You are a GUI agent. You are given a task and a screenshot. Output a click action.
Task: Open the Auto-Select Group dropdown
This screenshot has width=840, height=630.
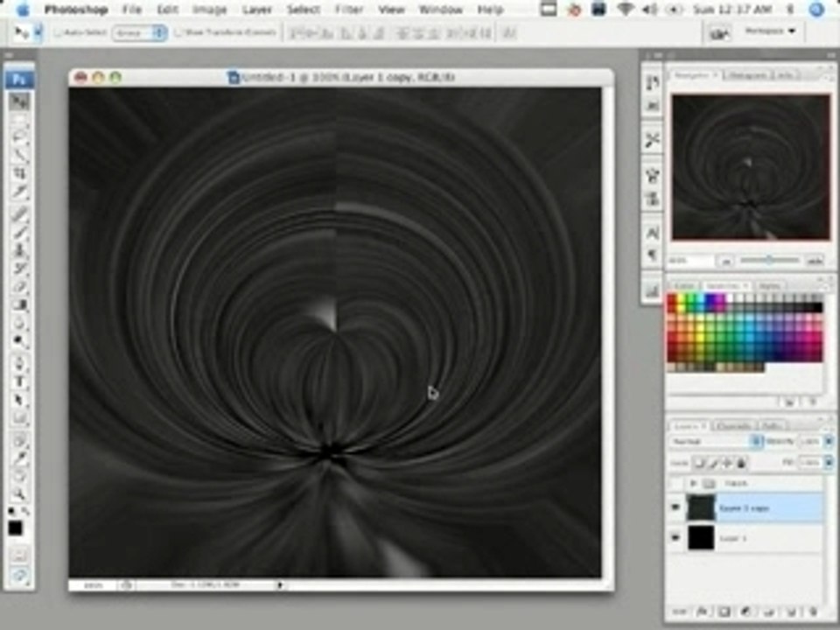(140, 33)
